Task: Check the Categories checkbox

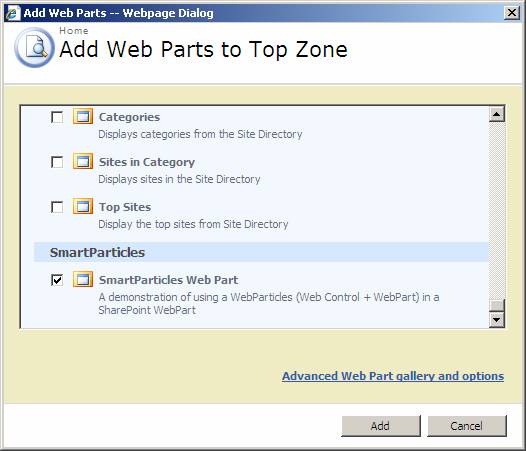Action: pyautogui.click(x=57, y=117)
